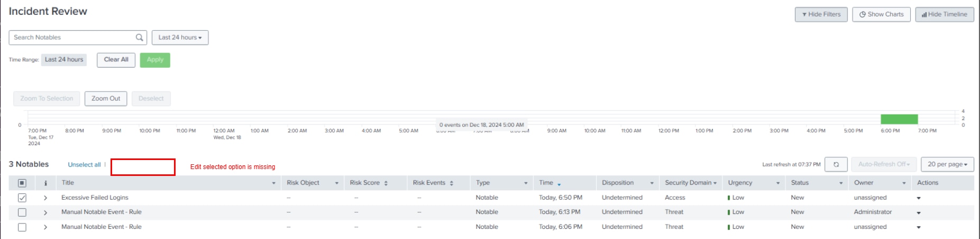
Task: Open the Status column filter dropdown
Action: (x=841, y=183)
